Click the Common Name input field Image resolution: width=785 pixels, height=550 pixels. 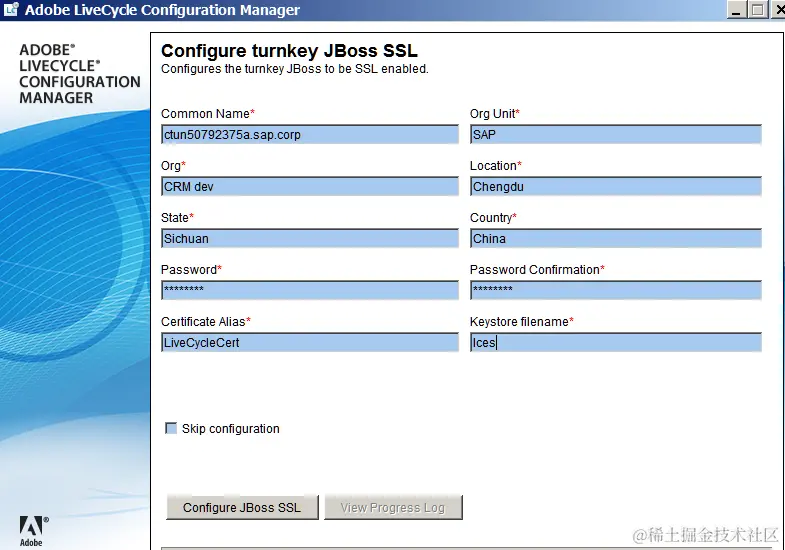(310, 135)
